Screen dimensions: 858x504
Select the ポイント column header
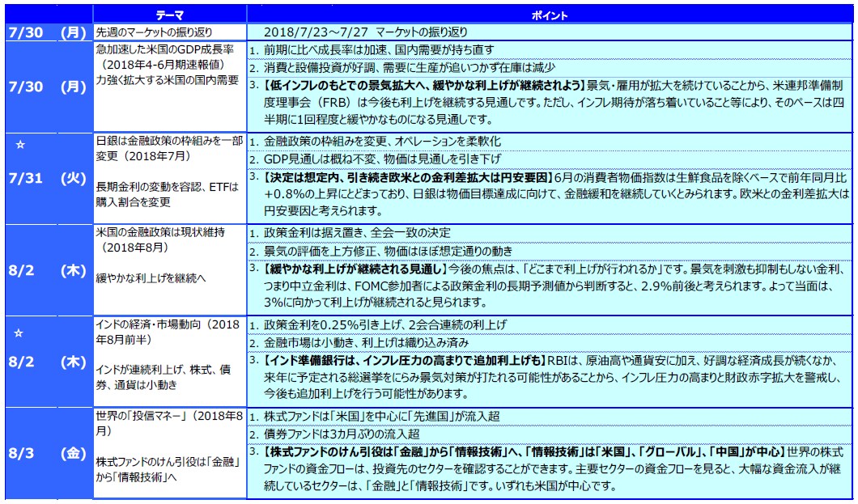(549, 15)
